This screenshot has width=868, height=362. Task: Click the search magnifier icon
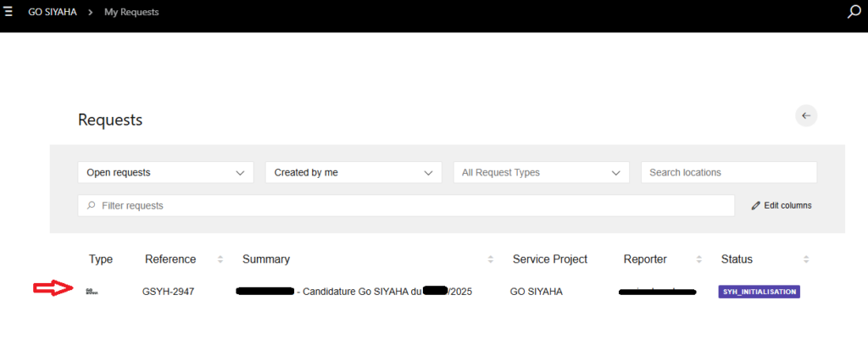pos(854,12)
